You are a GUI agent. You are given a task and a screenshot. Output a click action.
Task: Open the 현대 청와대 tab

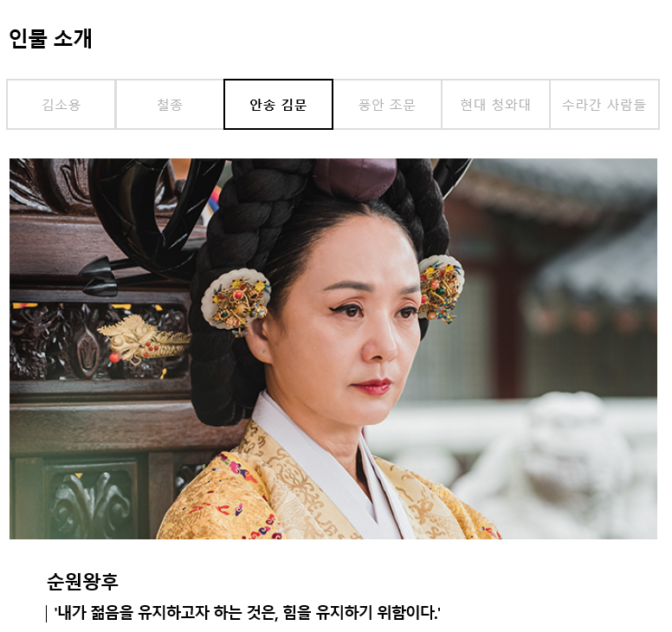tap(495, 104)
